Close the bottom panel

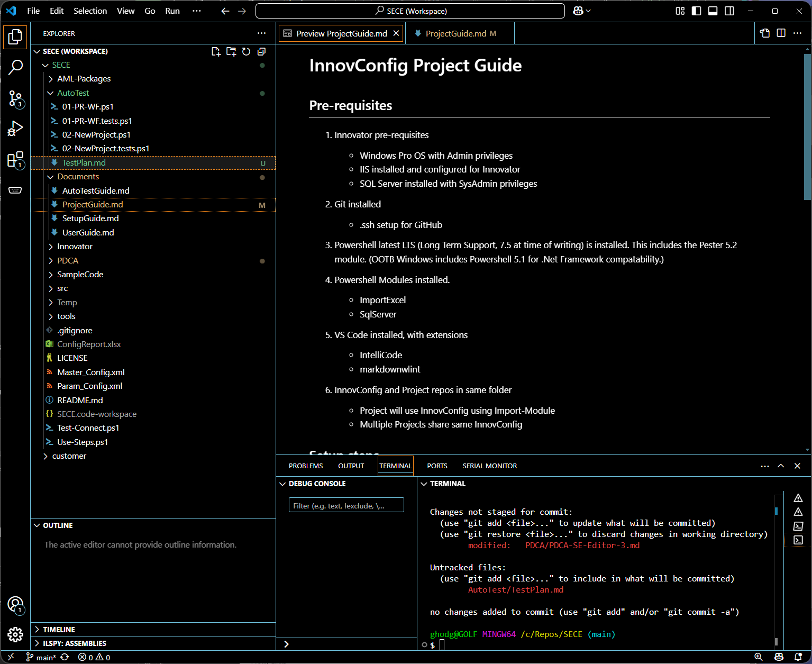click(797, 466)
